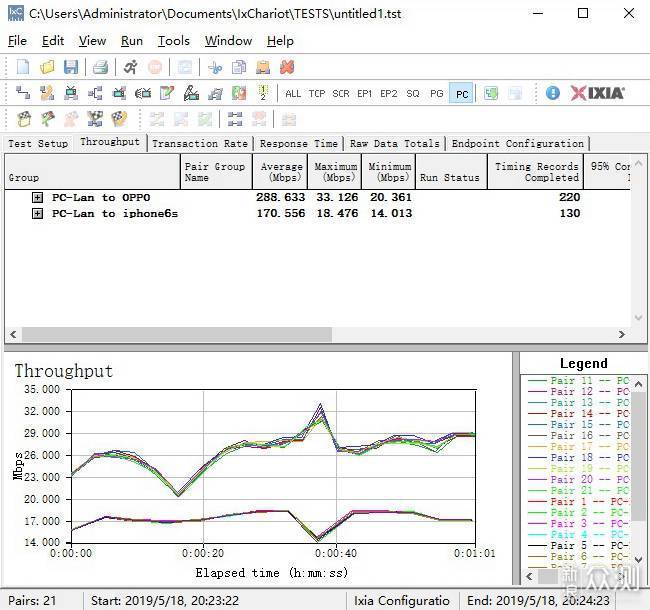The image size is (650, 610).
Task: Click the Average (Mbps) column header
Action: tap(280, 172)
